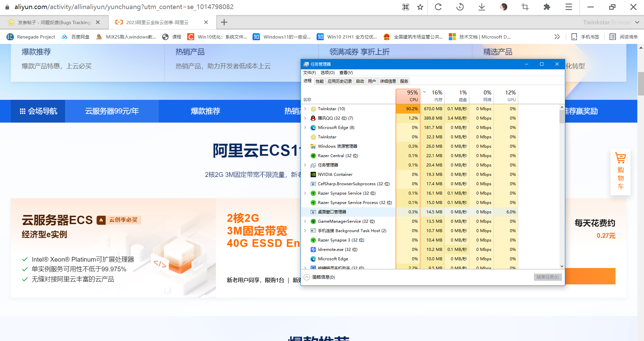Click the user avatar icon in toolbar
The width and height of the screenshot is (644, 341).
coord(503,7)
